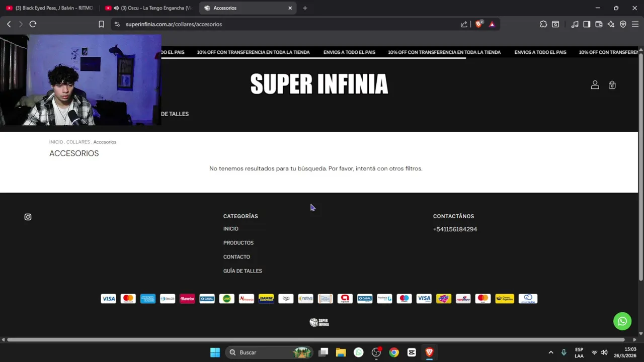Click the Tarjeta Shopping payment logo
This screenshot has height=362, width=644.
(266, 299)
